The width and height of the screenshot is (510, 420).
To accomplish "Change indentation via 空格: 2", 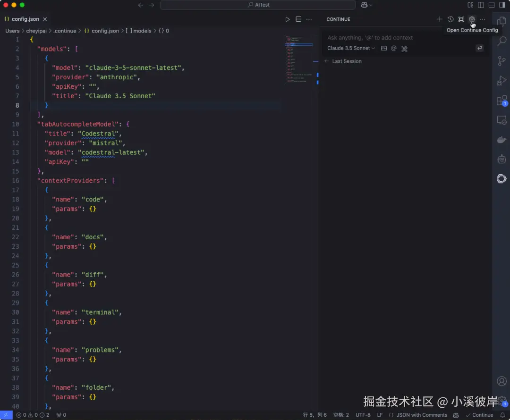I will (341, 415).
